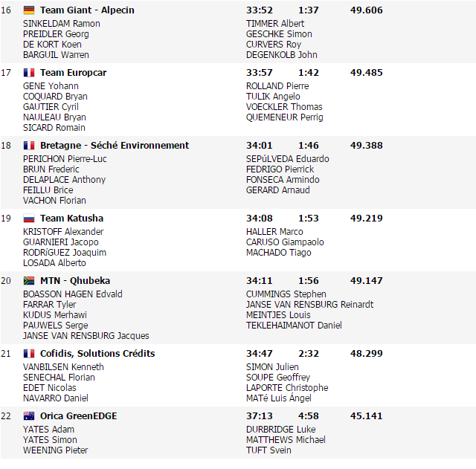This screenshot has width=476, height=469.
Task: Open the Team Katusha team link
Action: point(71,219)
